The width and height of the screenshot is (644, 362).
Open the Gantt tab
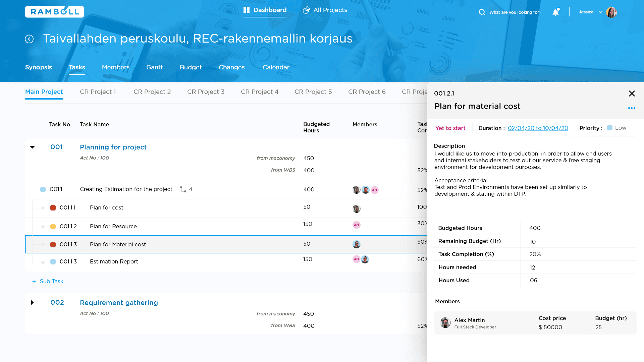pos(155,67)
